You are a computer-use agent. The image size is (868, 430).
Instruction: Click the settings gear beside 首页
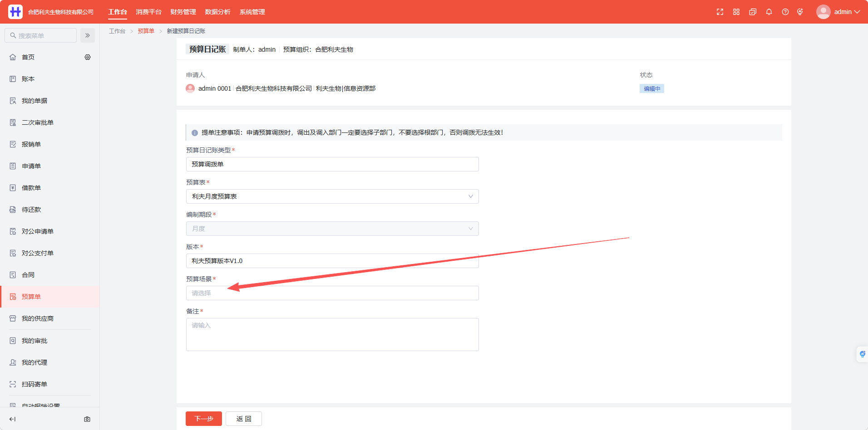(88, 57)
